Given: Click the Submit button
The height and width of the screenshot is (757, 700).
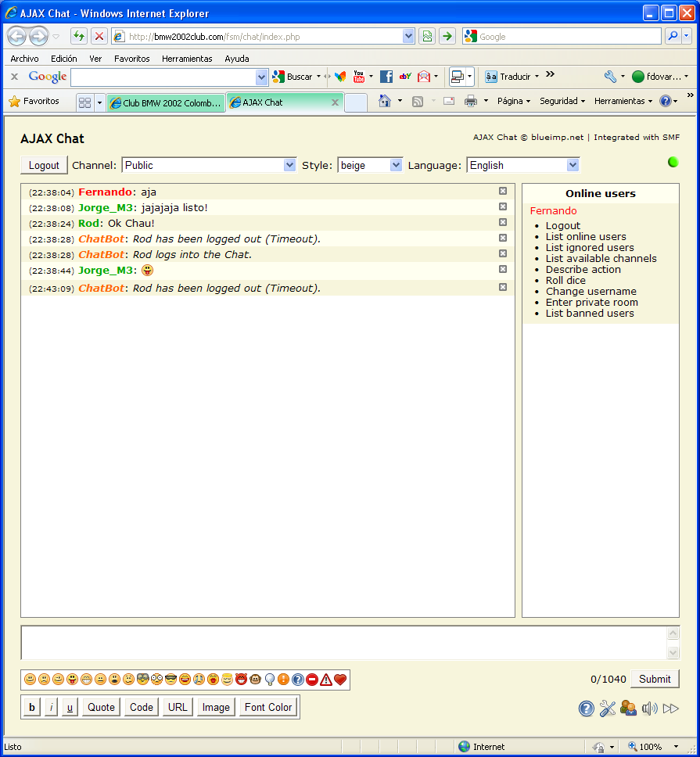Looking at the screenshot, I should coord(655,679).
